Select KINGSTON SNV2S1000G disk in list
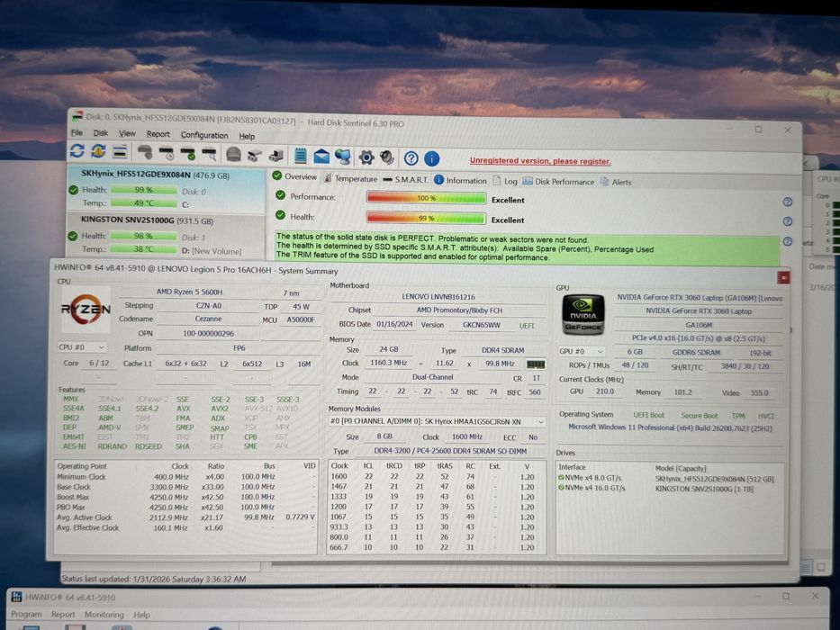Image resolution: width=840 pixels, height=630 pixels. coord(166,235)
